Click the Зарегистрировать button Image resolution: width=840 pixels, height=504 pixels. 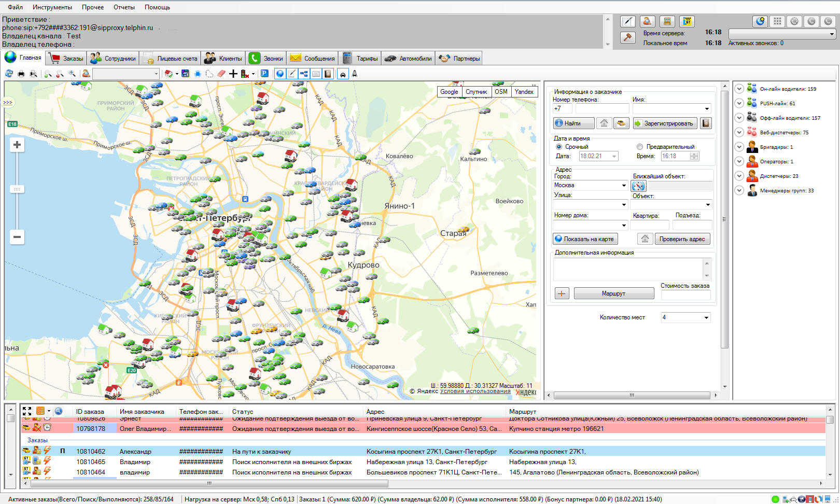point(664,123)
